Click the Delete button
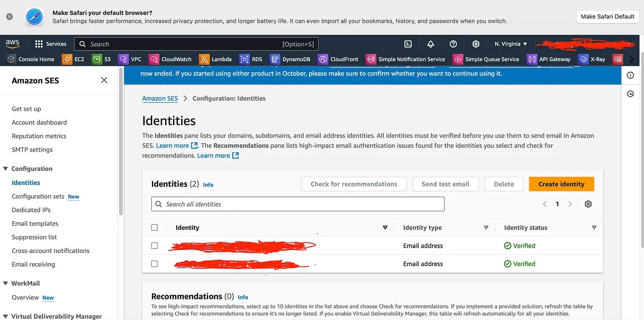644x320 pixels. tap(504, 184)
